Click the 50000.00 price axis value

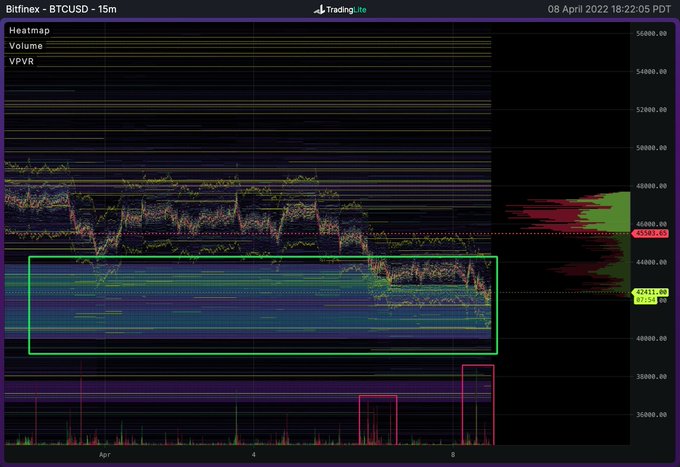651,148
